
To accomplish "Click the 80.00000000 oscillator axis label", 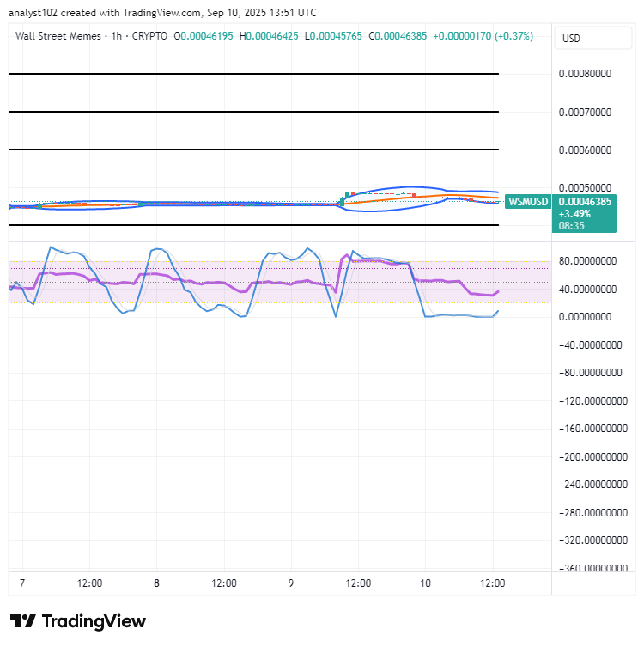I will coord(587,261).
